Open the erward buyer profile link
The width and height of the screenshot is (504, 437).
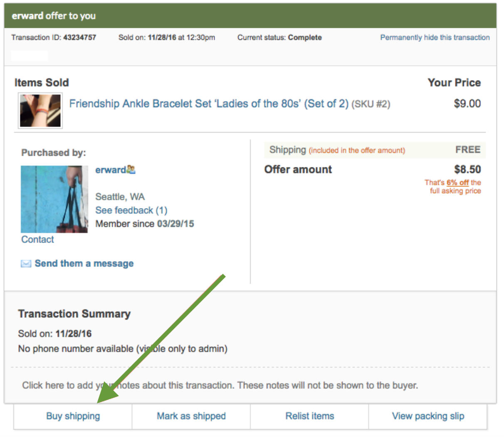click(111, 170)
